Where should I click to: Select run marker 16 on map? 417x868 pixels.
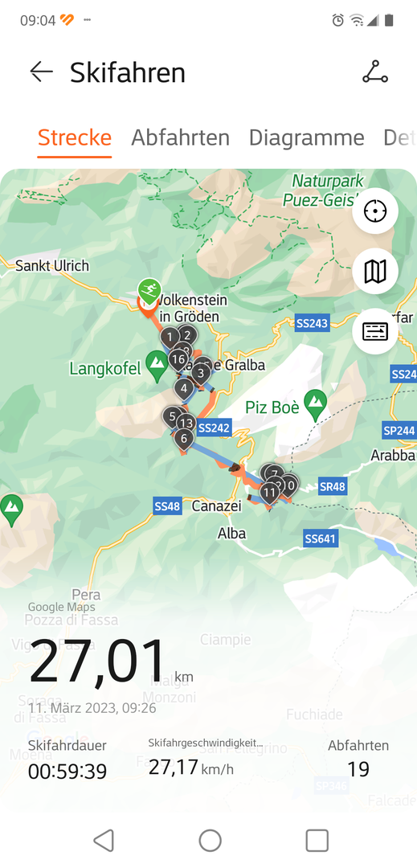[x=178, y=360]
